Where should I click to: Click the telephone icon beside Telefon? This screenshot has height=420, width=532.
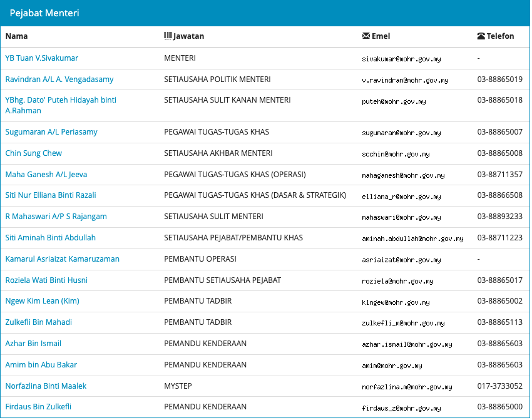coord(481,36)
